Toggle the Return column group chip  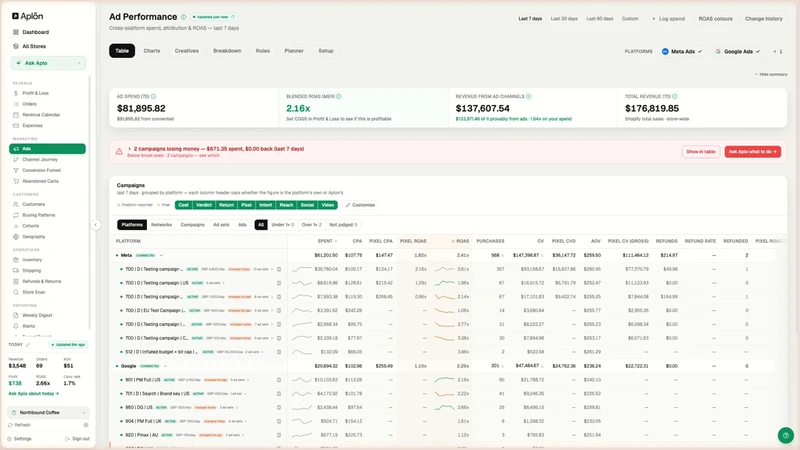[227, 205]
